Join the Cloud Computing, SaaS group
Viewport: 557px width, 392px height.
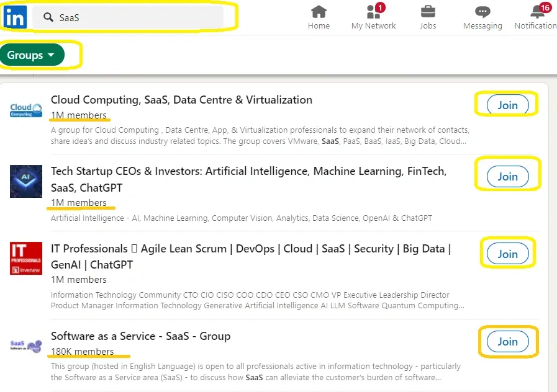click(x=507, y=104)
